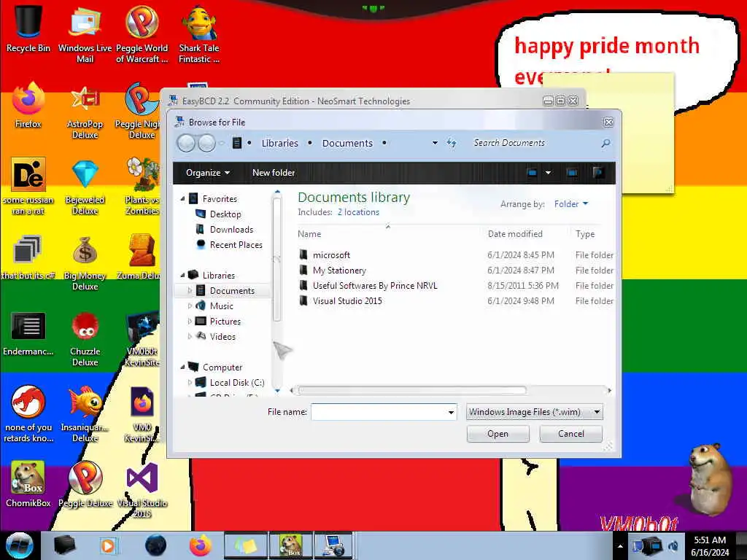Image resolution: width=747 pixels, height=560 pixels.
Task: Click the change view icon
Action: click(532, 172)
